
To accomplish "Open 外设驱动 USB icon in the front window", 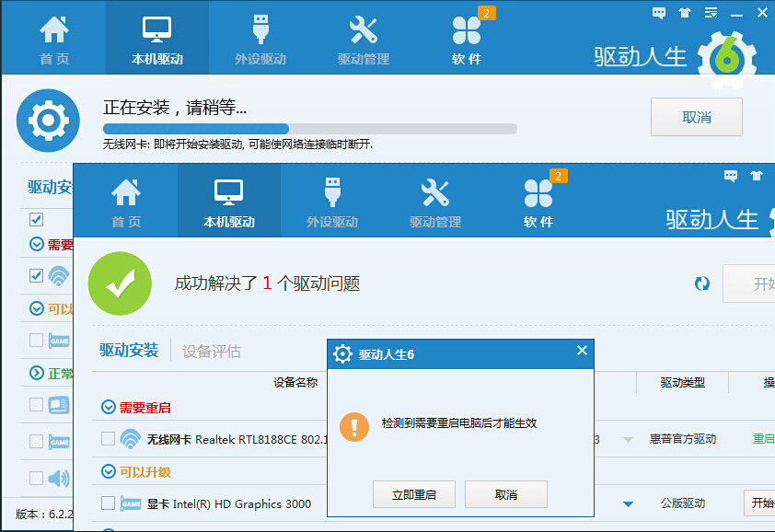I will [x=331, y=193].
